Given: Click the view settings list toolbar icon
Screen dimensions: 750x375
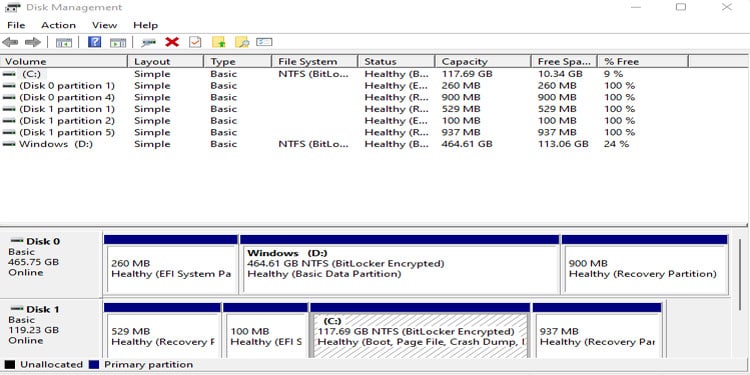Looking at the screenshot, I should tap(264, 42).
